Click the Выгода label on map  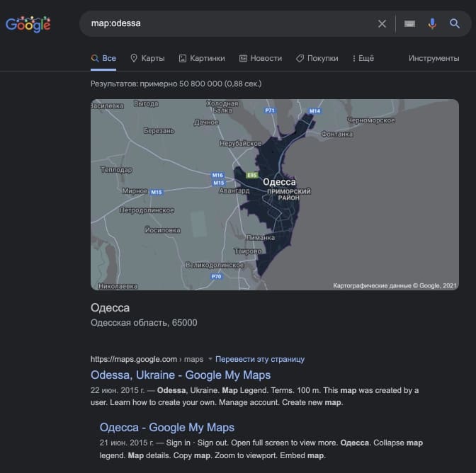tap(146, 104)
